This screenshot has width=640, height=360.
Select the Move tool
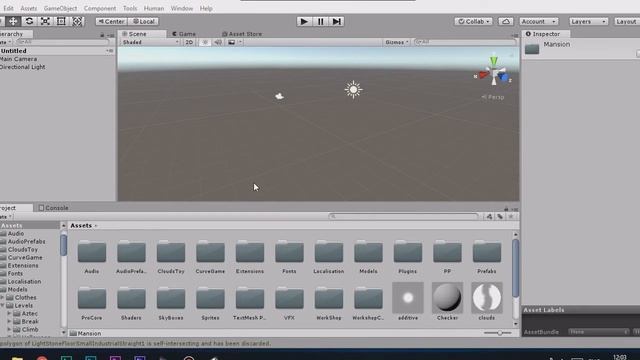pos(13,21)
